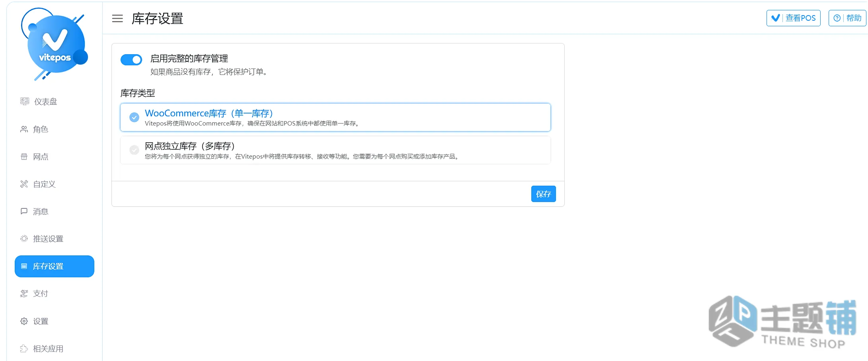The image size is (868, 361).
Task: Click the 库存设置 page title
Action: click(158, 18)
